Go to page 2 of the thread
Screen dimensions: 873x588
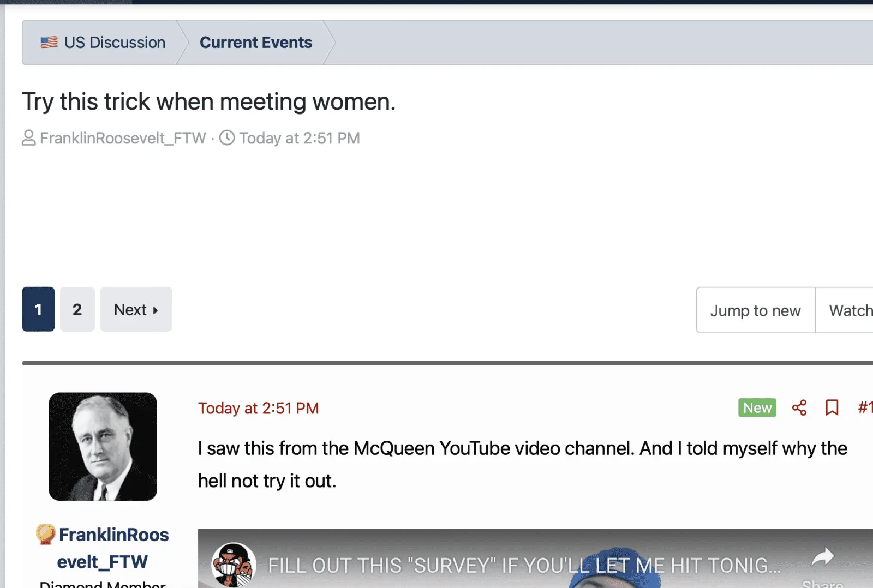click(77, 309)
